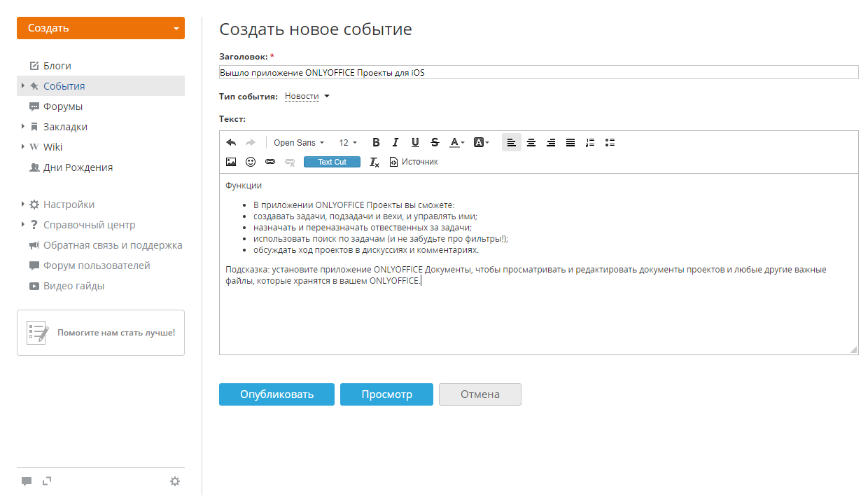Center align text

[x=531, y=142]
